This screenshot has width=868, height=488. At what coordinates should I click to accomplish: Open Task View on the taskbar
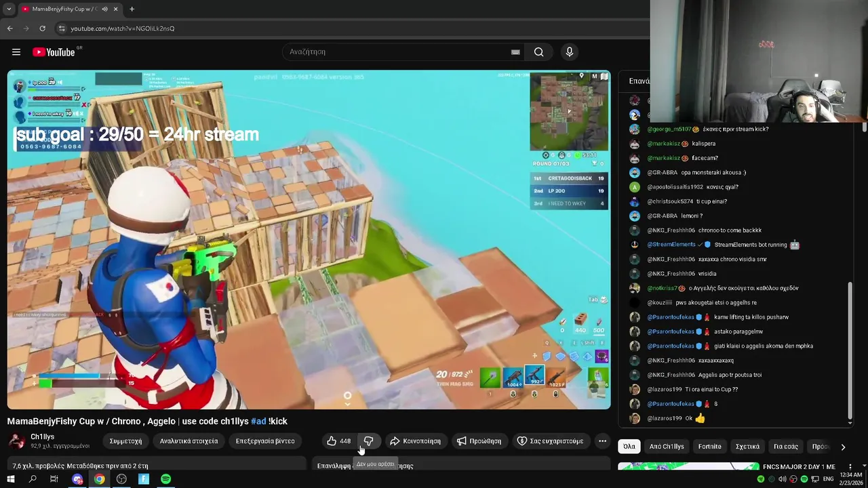(x=54, y=479)
